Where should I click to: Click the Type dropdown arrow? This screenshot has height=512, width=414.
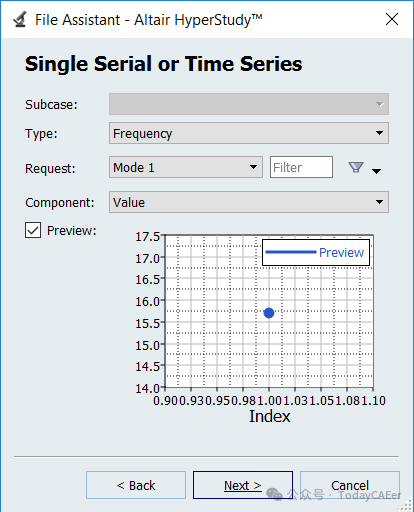(x=379, y=133)
